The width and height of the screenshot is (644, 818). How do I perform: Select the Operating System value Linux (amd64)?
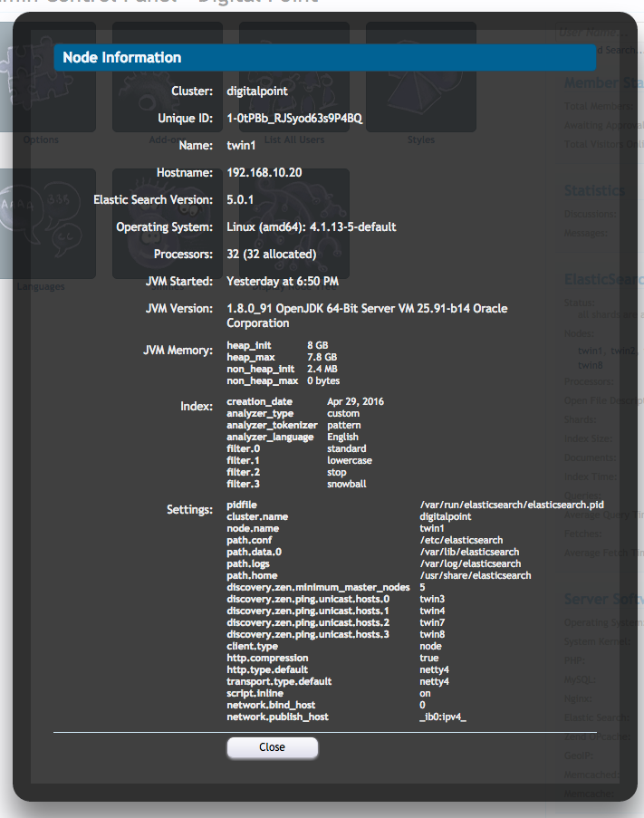[x=312, y=226]
